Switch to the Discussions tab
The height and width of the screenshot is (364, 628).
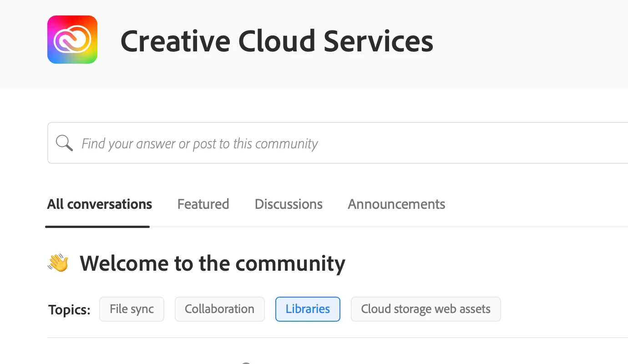[x=289, y=204]
